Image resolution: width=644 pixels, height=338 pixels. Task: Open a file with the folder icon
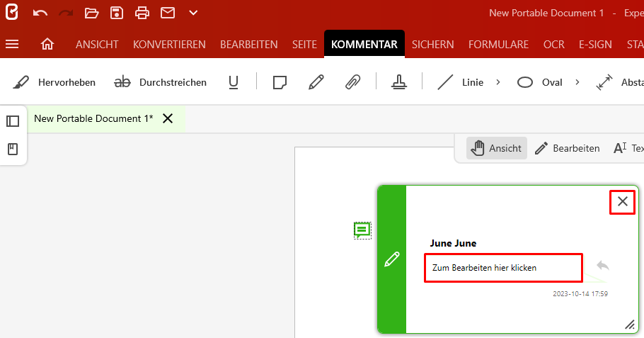point(91,13)
